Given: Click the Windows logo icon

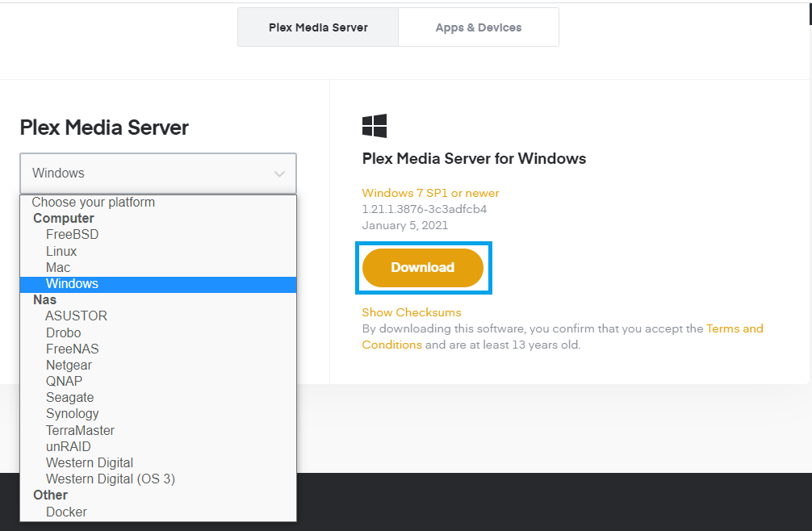Looking at the screenshot, I should click(x=375, y=126).
